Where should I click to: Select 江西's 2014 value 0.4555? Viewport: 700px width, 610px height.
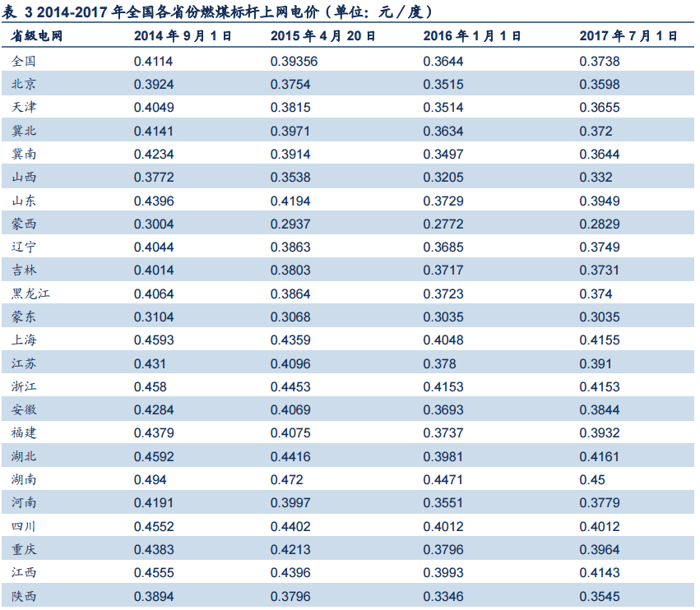click(x=154, y=573)
